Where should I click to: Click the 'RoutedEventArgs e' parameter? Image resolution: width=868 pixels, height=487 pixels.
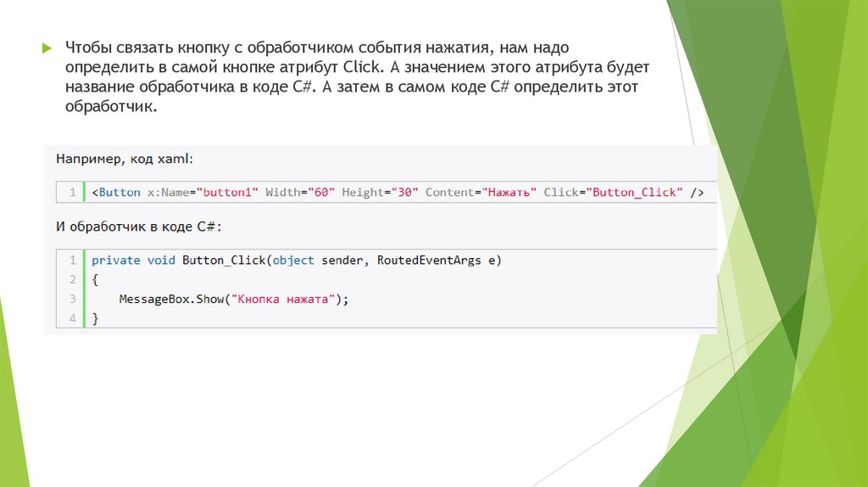point(437,260)
